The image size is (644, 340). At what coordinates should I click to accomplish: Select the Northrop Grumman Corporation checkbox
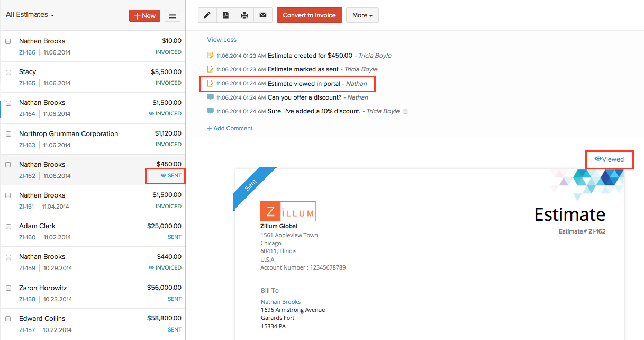click(x=8, y=134)
